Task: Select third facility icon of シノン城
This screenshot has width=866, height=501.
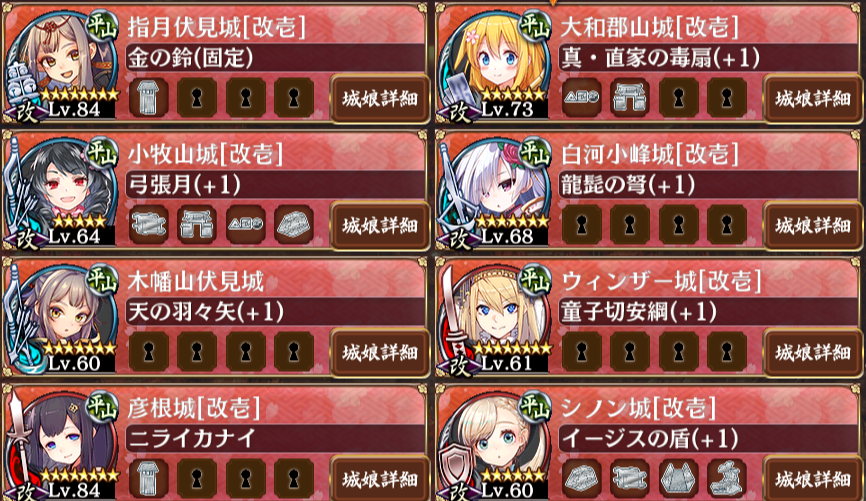Action: (x=678, y=478)
